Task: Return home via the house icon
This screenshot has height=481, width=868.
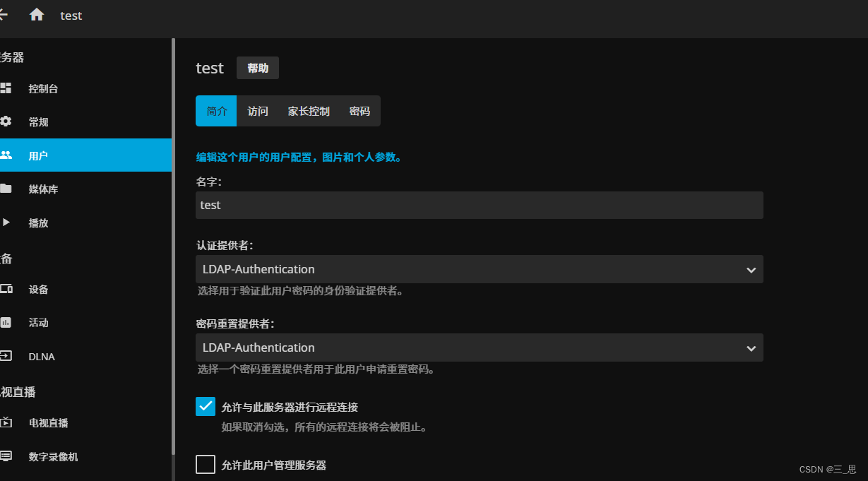Action: pos(36,14)
